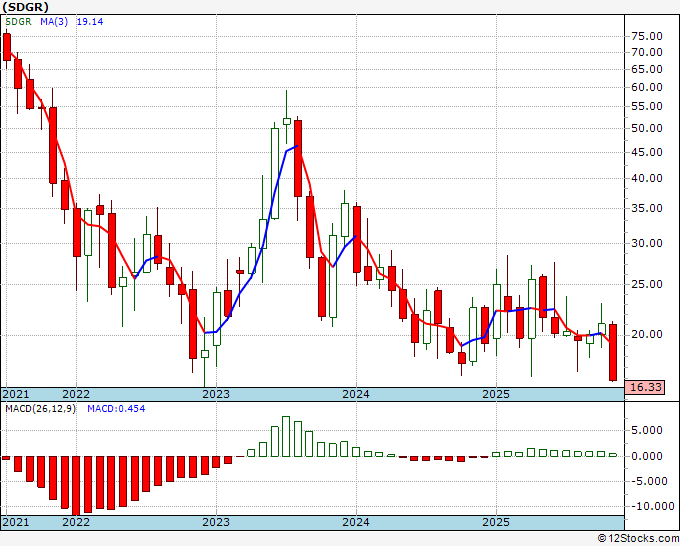Click the 60.00 price axis label
The width and height of the screenshot is (680, 546).
(647, 88)
